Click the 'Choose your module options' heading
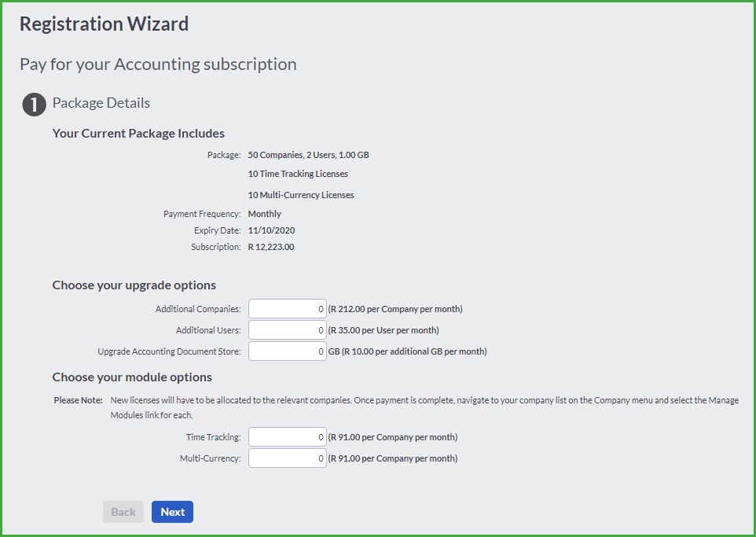This screenshot has width=756, height=537. pos(132,377)
